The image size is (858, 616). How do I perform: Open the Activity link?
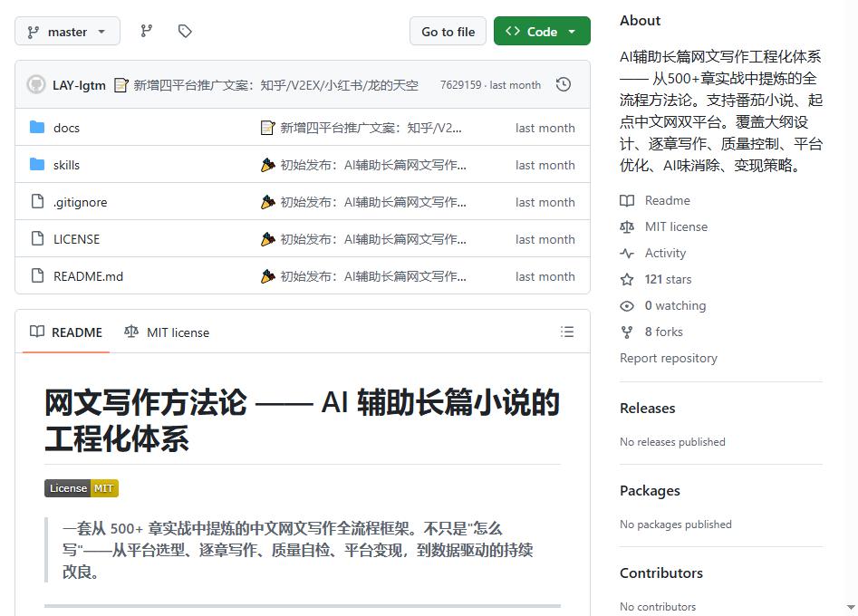(x=665, y=253)
